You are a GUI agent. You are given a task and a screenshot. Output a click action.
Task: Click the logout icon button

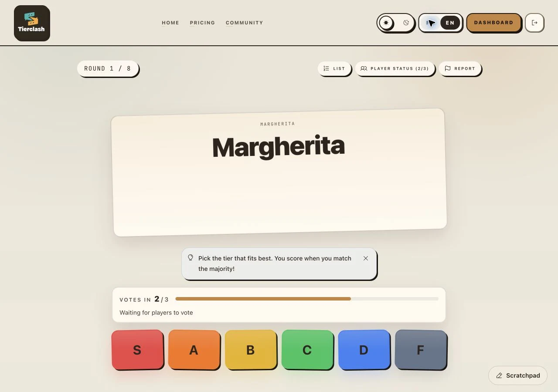[x=534, y=23]
